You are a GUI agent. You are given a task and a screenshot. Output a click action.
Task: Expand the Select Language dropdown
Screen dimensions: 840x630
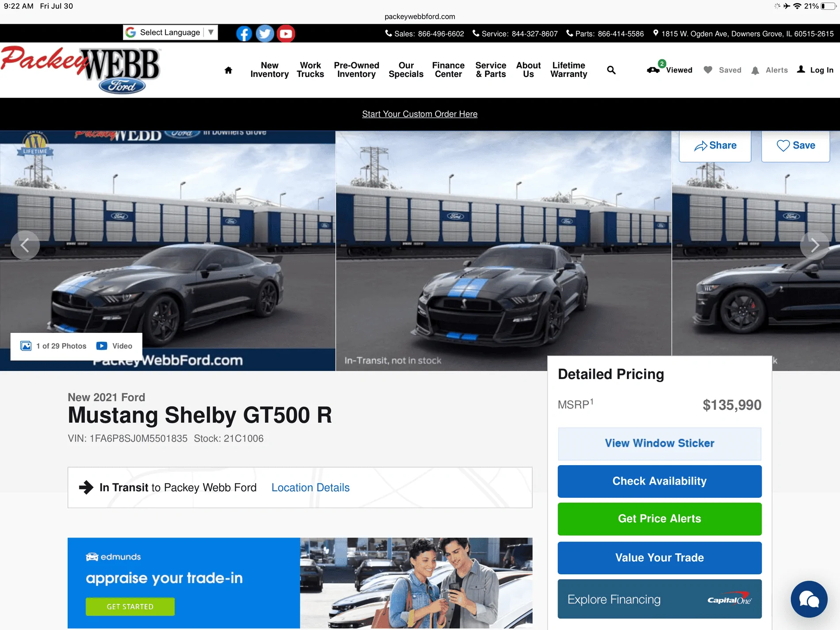pos(170,32)
